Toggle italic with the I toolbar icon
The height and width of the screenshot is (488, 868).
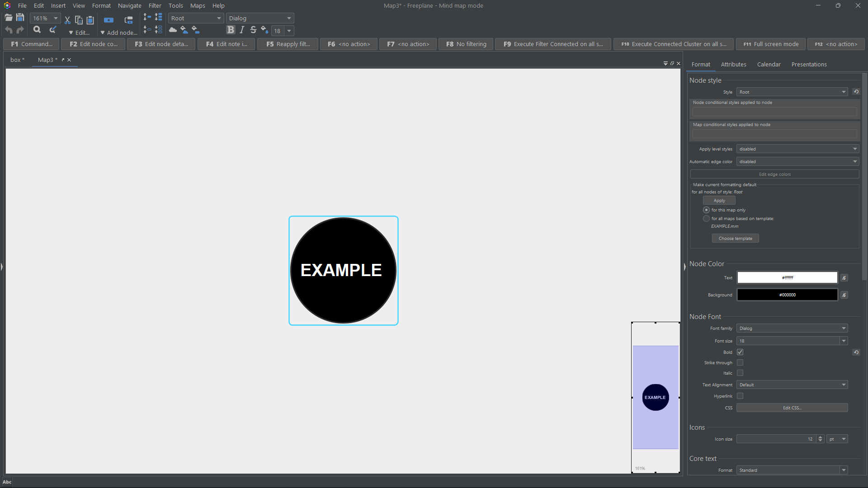[x=242, y=30]
